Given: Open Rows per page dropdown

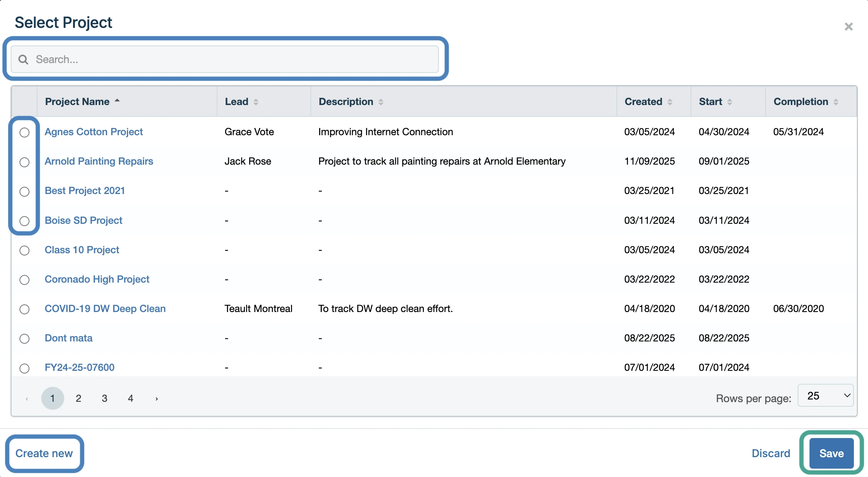Looking at the screenshot, I should (825, 396).
